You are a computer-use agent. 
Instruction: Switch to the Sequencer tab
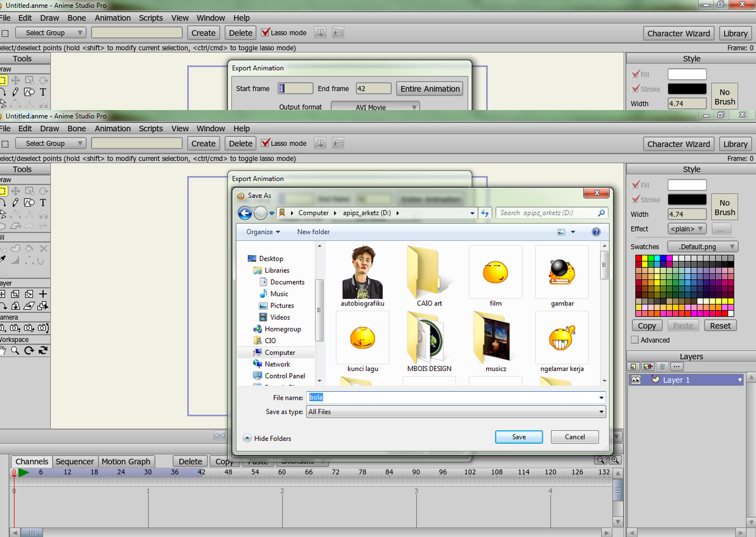coord(75,461)
